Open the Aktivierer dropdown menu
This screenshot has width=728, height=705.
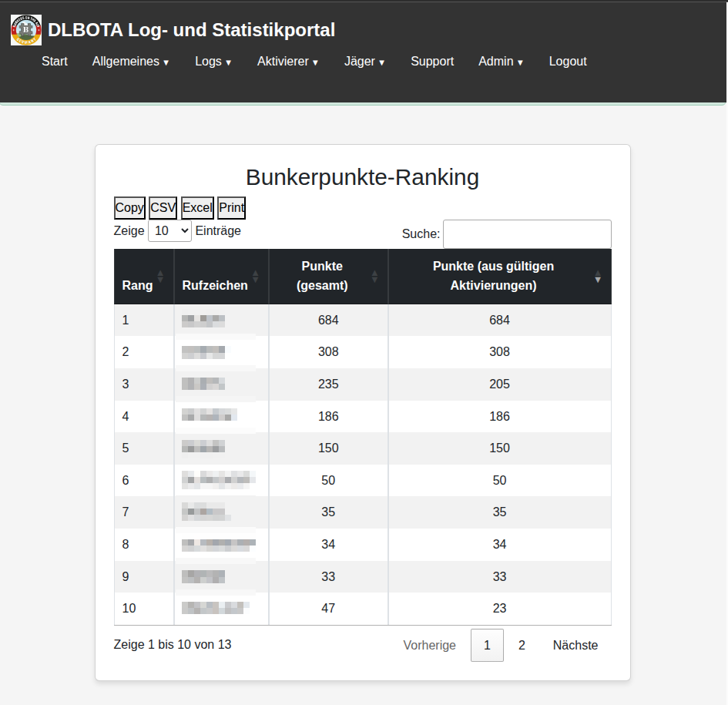pyautogui.click(x=287, y=62)
